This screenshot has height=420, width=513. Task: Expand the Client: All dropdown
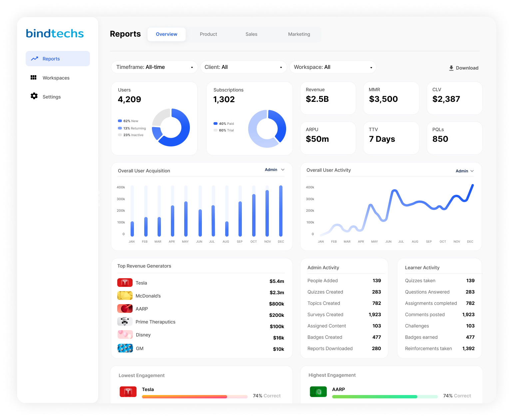pyautogui.click(x=244, y=67)
